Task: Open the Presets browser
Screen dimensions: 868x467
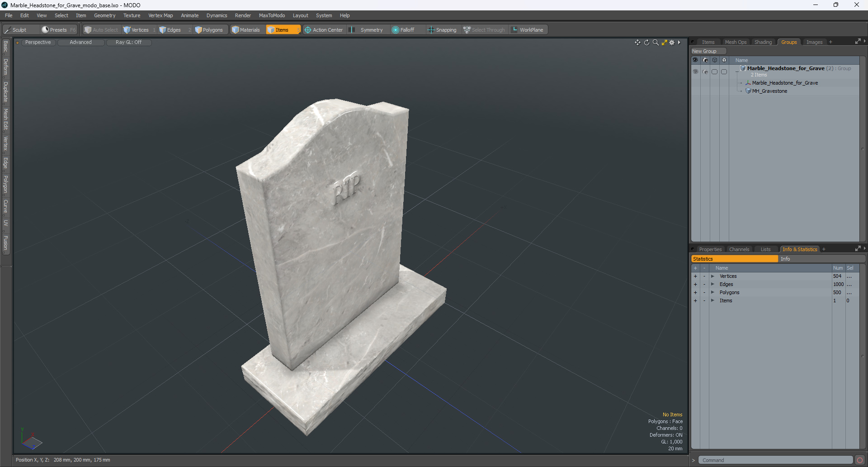Action: tap(59, 30)
